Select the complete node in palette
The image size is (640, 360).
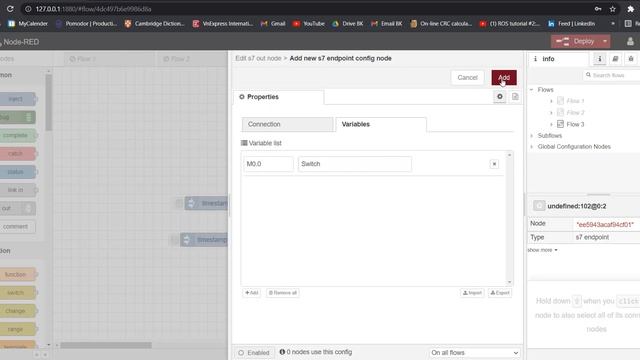pos(17,136)
